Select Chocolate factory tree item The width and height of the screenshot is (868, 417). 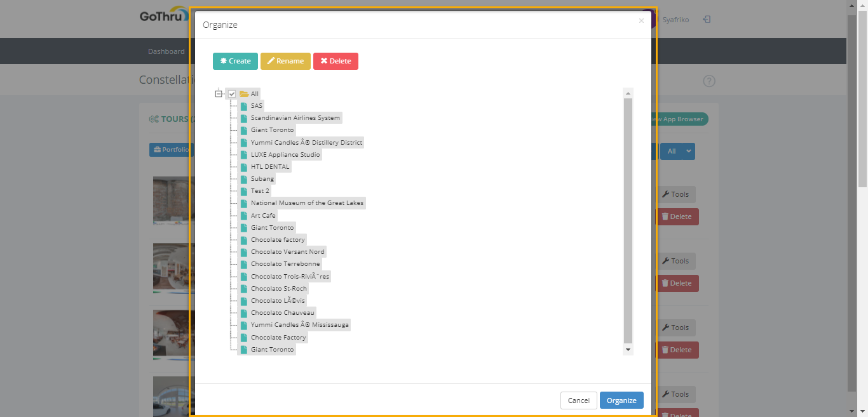pos(278,240)
